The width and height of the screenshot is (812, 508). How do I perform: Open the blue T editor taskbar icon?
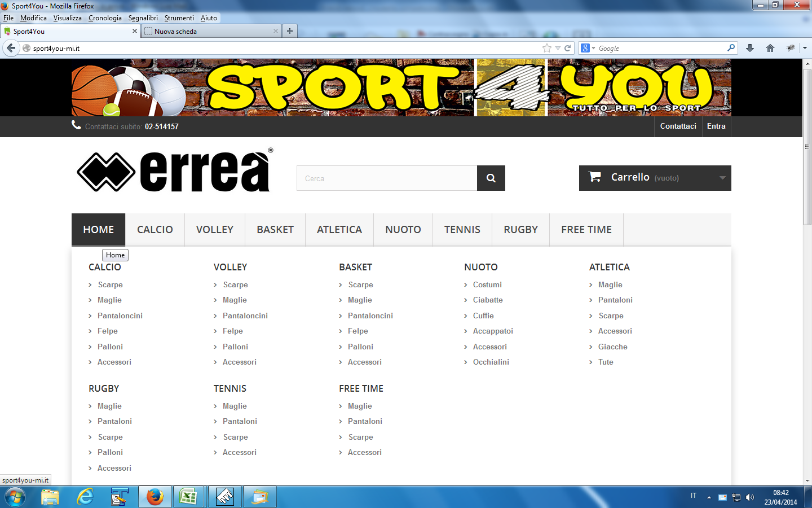pyautogui.click(x=120, y=497)
